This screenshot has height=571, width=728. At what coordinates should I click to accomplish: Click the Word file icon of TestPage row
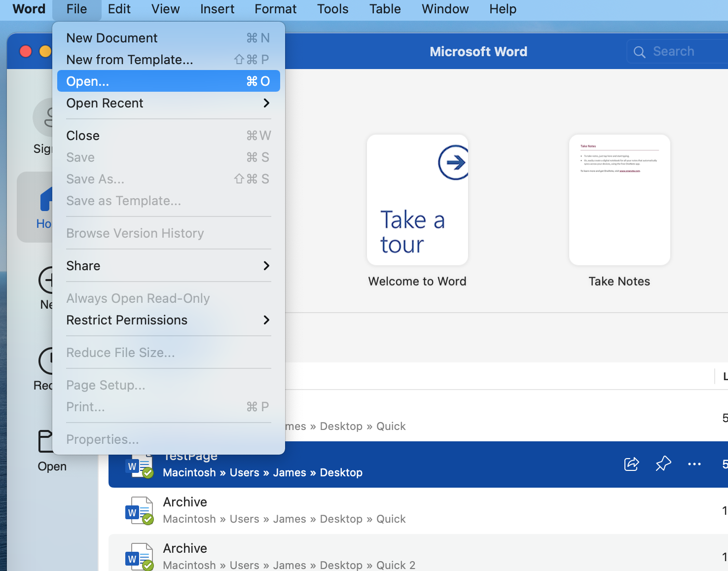point(139,467)
